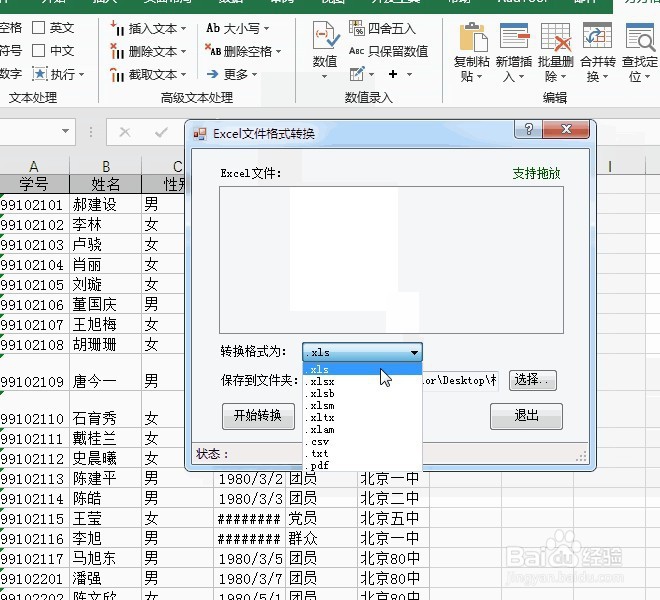This screenshot has height=600, width=660.
Task: Select the 姓名 header cell
Action: [x=106, y=184]
